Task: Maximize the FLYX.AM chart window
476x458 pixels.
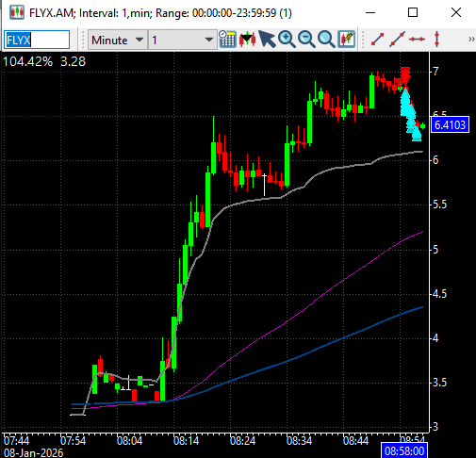Action: coord(413,12)
